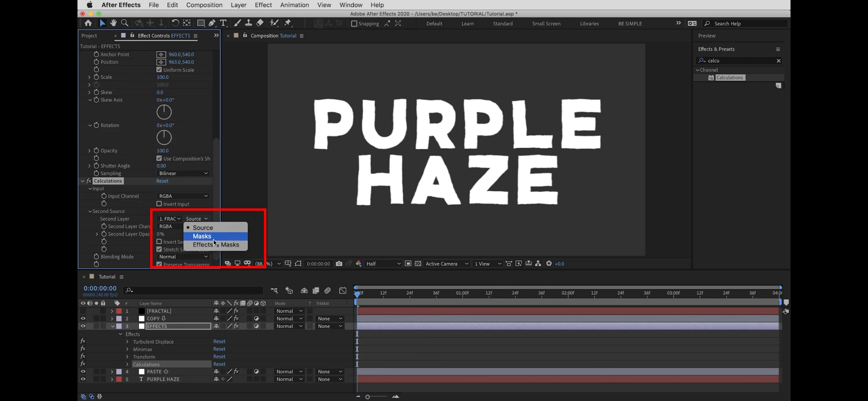868x401 pixels.
Task: Choose Masks from the popup menu
Action: pos(216,236)
